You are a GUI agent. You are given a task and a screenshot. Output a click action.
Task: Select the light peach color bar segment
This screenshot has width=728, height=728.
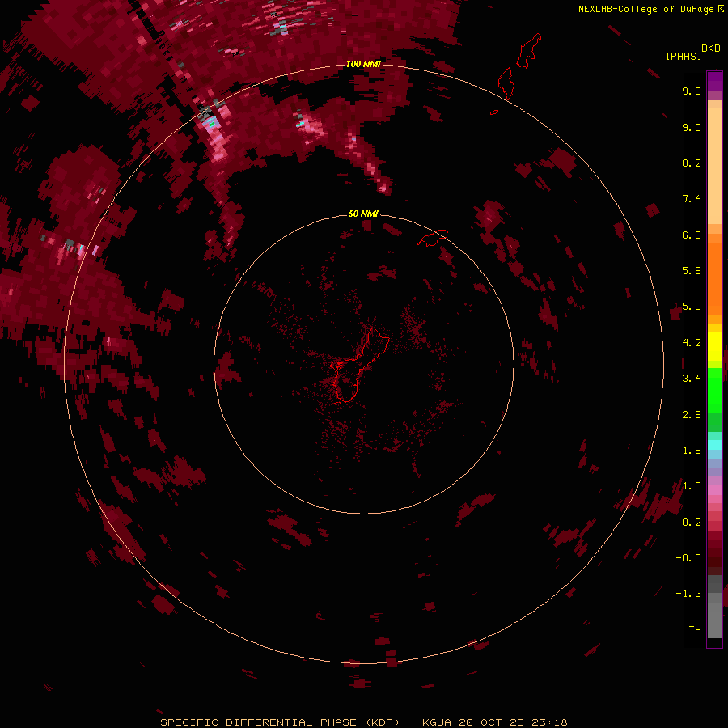tap(714, 166)
